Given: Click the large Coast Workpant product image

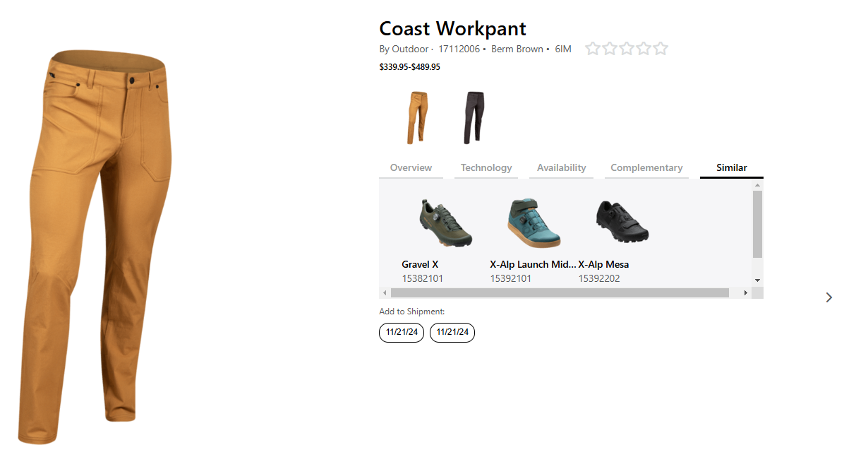Looking at the screenshot, I should [x=96, y=247].
